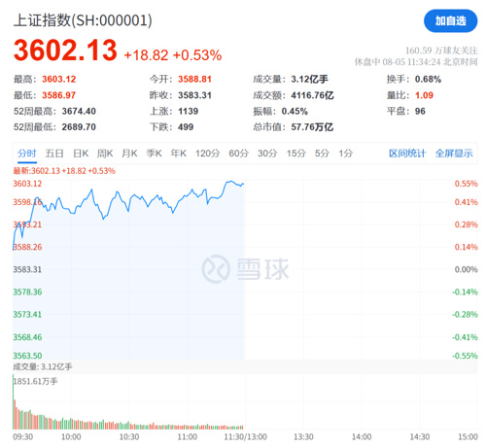This screenshot has height=448, width=486.
Task: Select the 年K tab
Action: click(179, 154)
